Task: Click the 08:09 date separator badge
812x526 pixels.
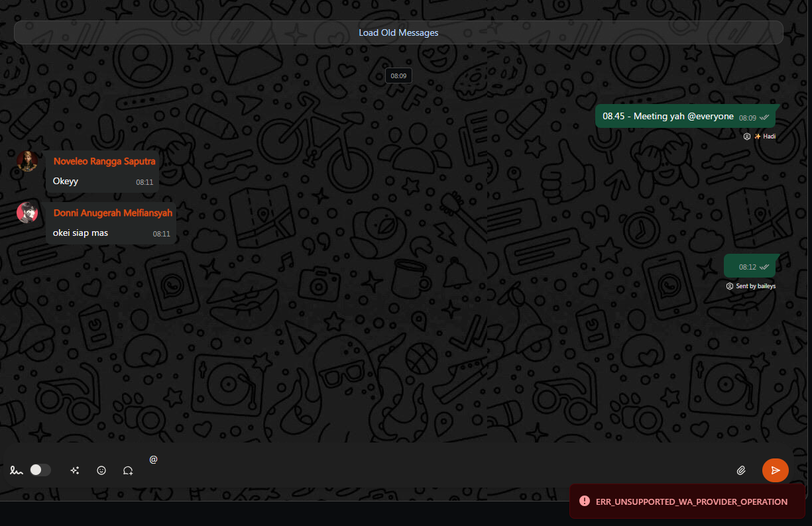Action: [x=398, y=76]
